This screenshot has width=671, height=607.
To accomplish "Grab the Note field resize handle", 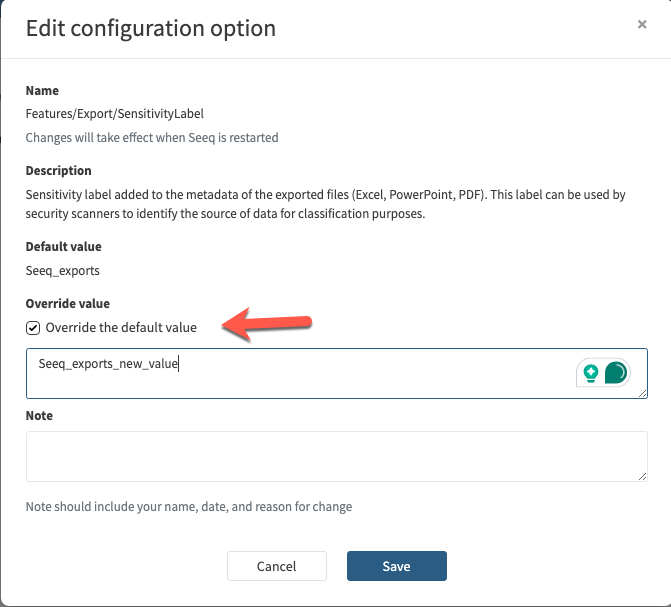I will coord(642,476).
